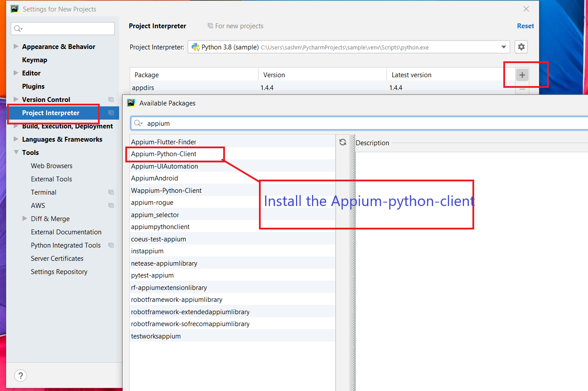
Task: Click the help question mark icon
Action: click(20, 376)
